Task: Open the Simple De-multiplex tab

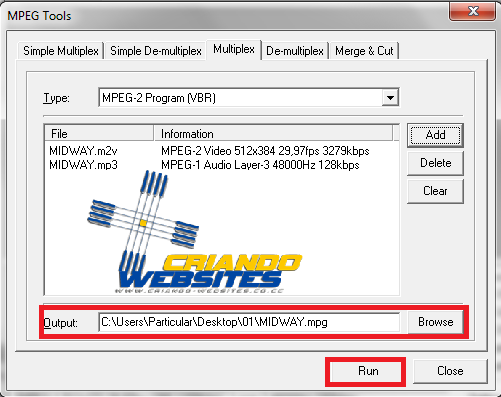Action: tap(156, 51)
